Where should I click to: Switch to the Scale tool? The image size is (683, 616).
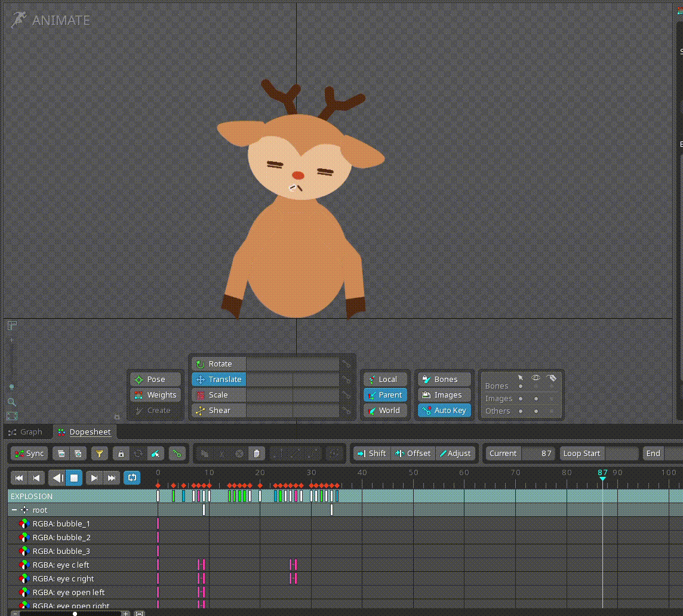219,395
